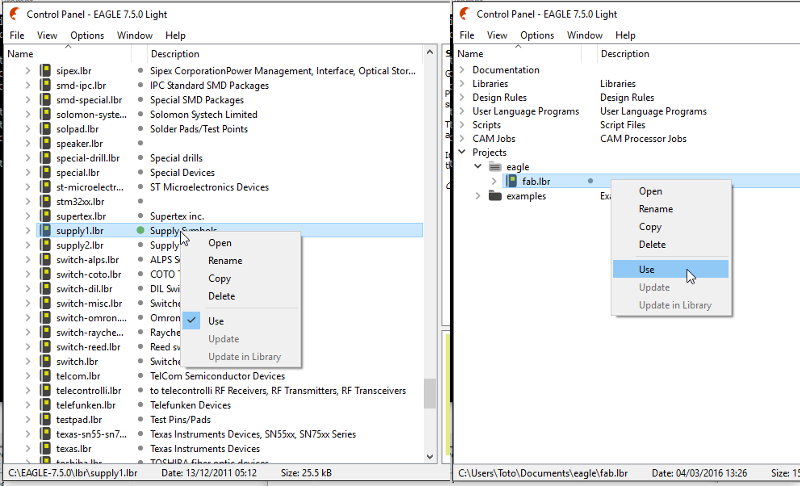The image size is (800, 486).
Task: Expand the fab.lbr library node
Action: point(494,181)
